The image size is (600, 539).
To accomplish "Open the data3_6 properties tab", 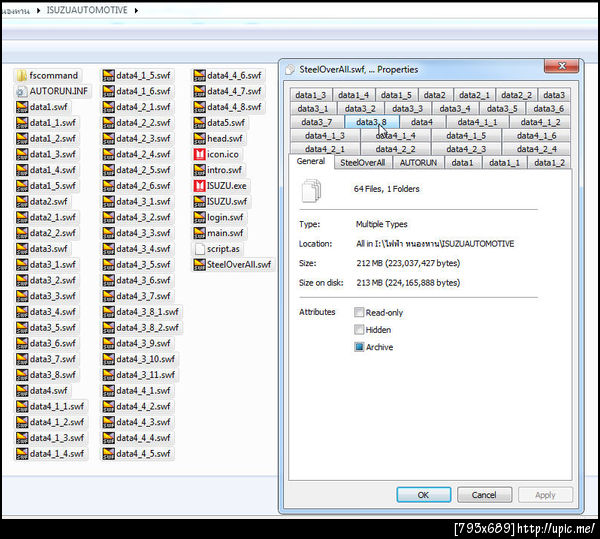I will click(548, 109).
